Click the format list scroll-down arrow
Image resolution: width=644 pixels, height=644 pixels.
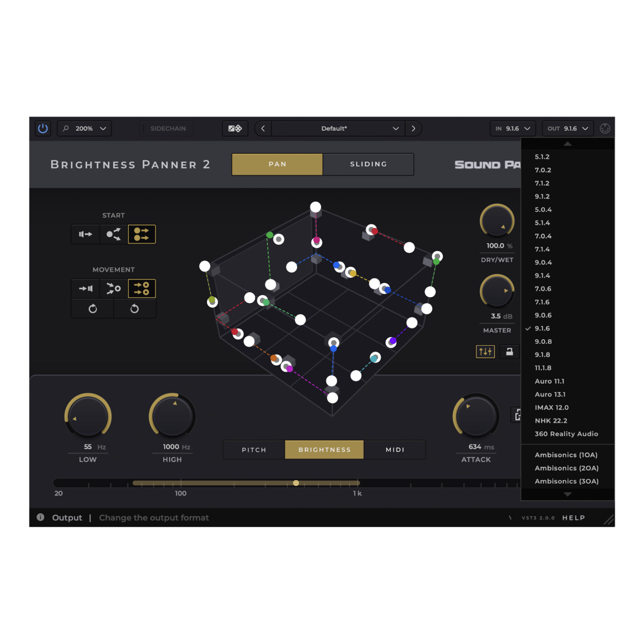567,494
